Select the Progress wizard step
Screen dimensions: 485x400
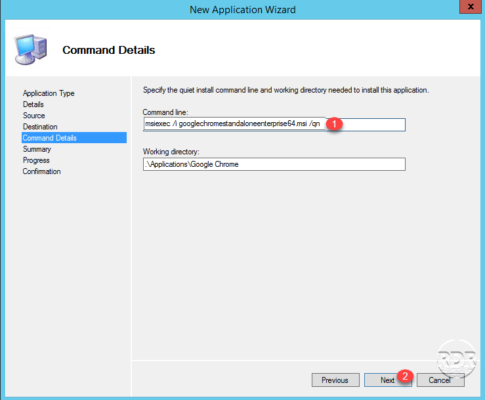pyautogui.click(x=36, y=160)
